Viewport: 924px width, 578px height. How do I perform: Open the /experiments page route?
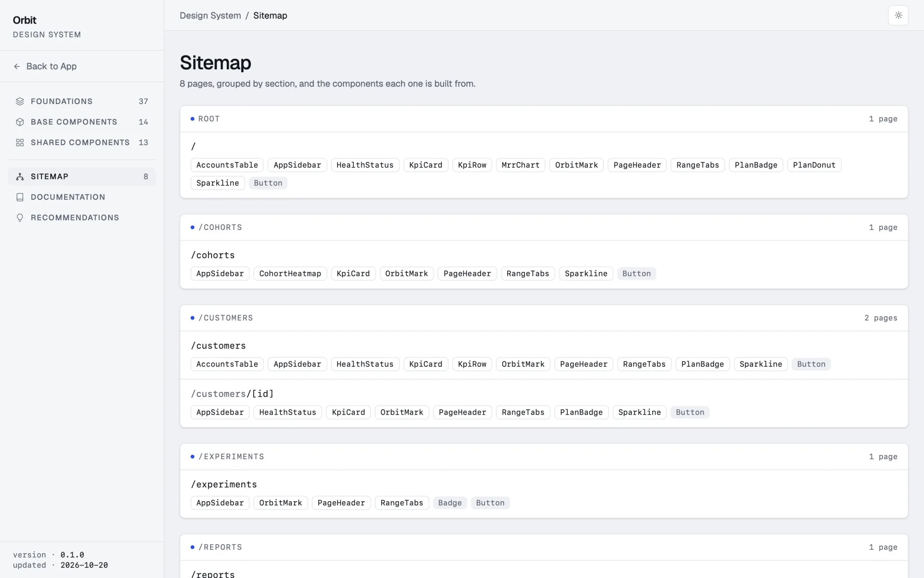(x=224, y=485)
